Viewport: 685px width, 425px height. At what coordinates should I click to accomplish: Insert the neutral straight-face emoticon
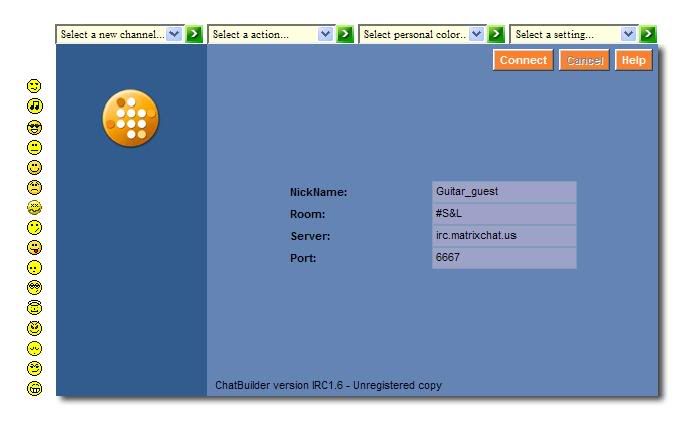35,147
